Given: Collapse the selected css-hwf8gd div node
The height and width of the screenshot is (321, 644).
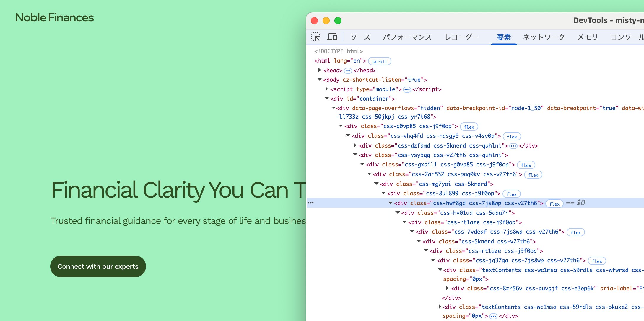Looking at the screenshot, I should point(390,203).
